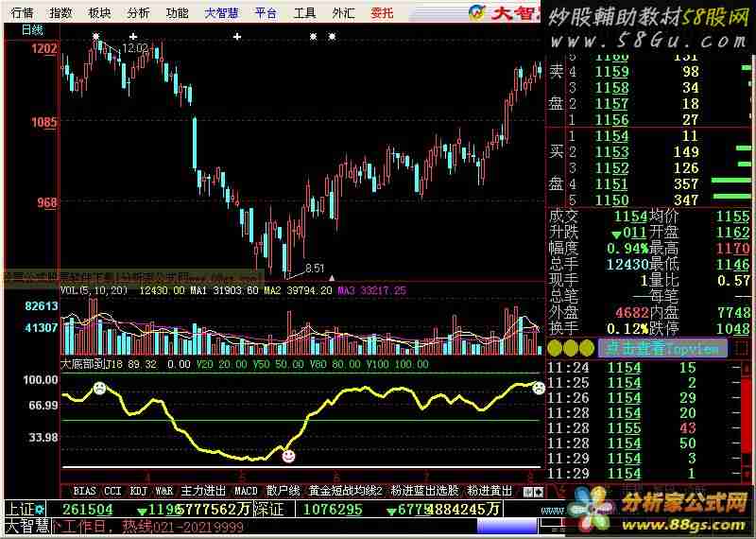Select the MACD indicator tab

tap(246, 491)
